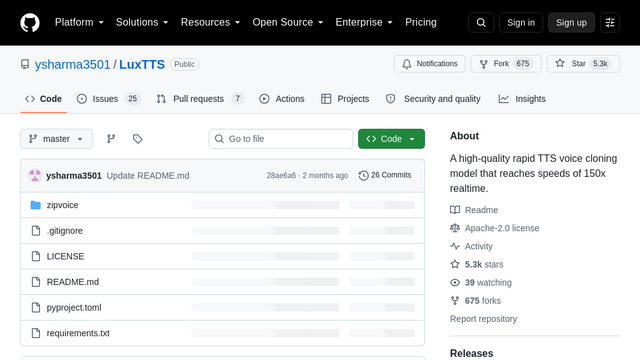Open the LICENSE file
The image size is (640, 360).
(65, 256)
